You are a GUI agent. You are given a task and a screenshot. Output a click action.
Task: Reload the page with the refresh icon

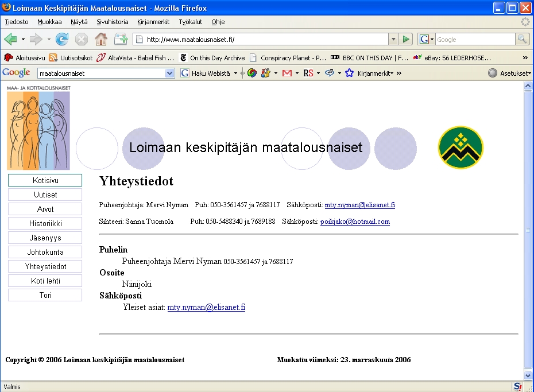(x=62, y=39)
